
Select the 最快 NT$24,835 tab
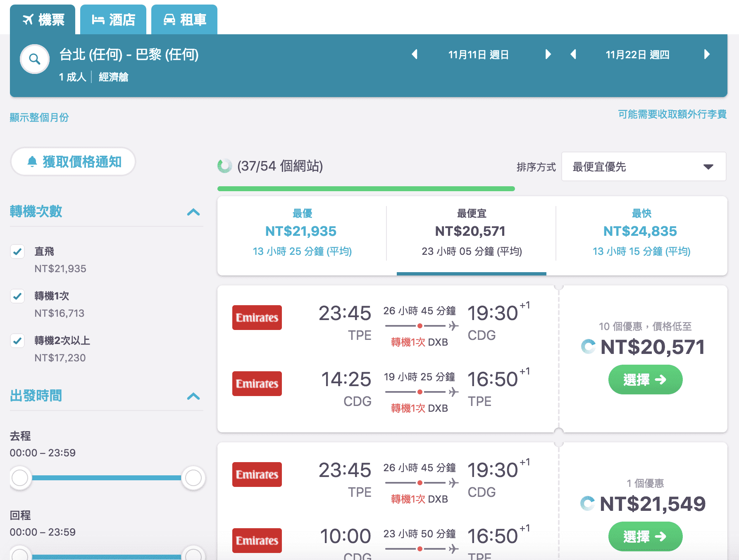click(641, 233)
